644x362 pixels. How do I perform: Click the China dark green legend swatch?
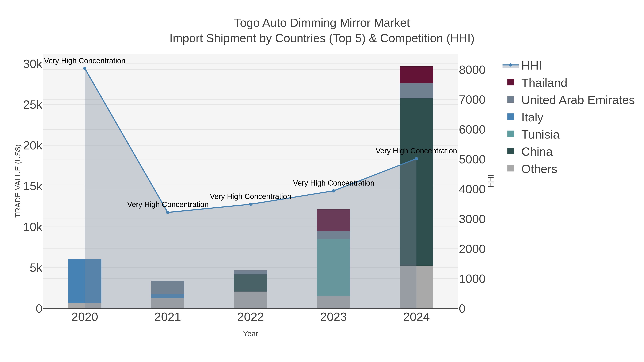[511, 151]
